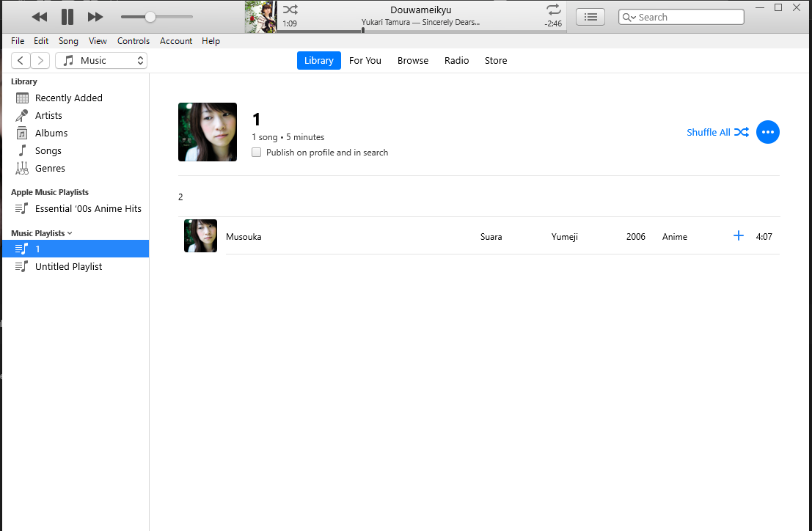Viewport: 812px width, 531px height.
Task: Open Albums in the sidebar
Action: (x=75, y=133)
